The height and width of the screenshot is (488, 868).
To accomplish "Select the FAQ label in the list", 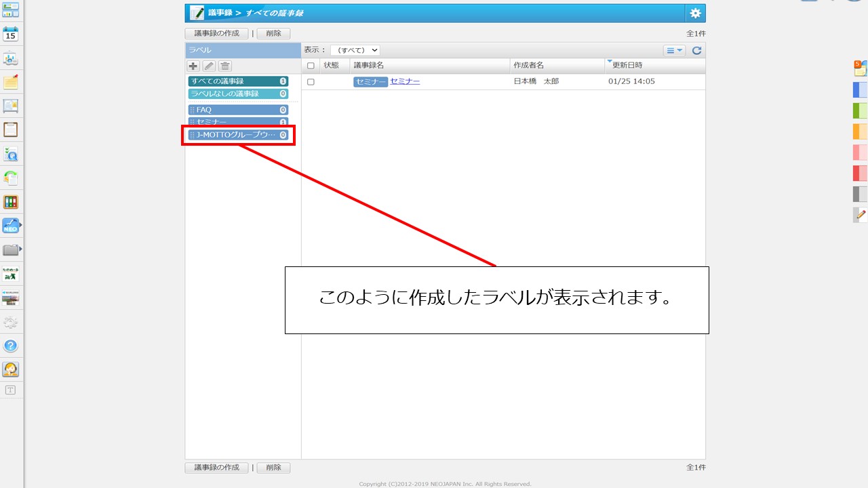I will 237,110.
